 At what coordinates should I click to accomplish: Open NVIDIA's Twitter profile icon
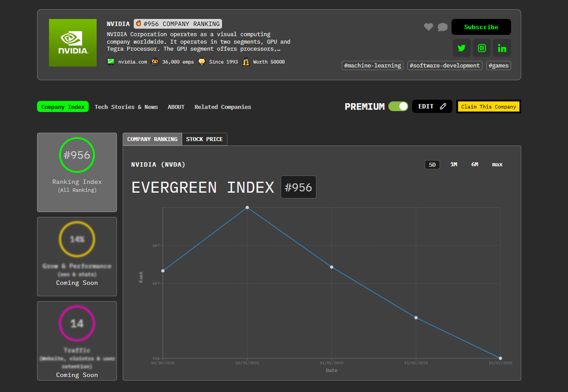point(462,48)
